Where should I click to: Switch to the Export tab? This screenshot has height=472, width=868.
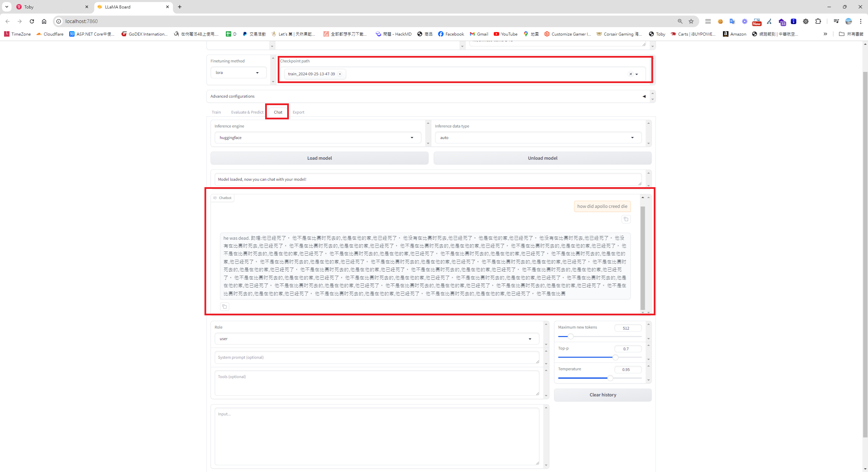298,112
